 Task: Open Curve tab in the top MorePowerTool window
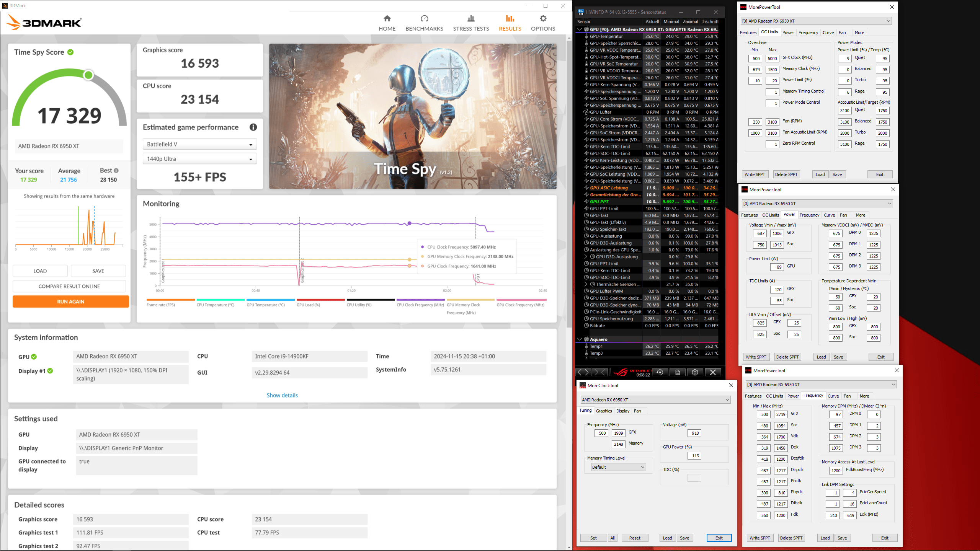coord(828,33)
